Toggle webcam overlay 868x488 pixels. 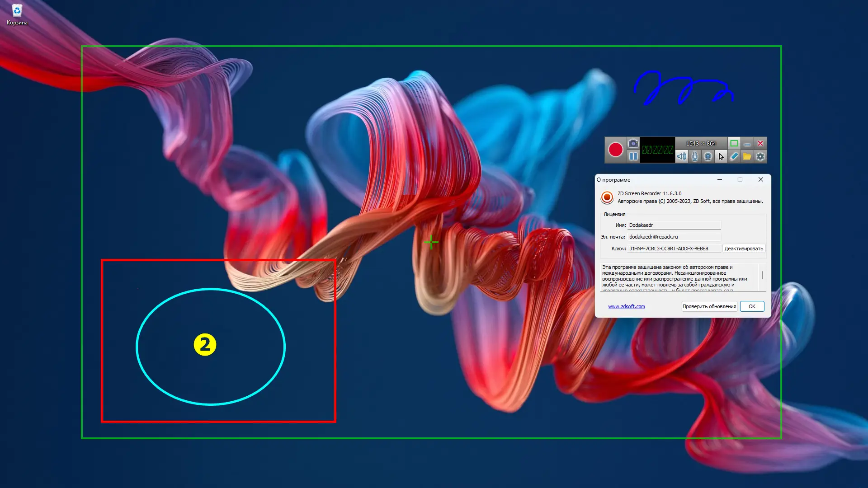click(x=708, y=156)
